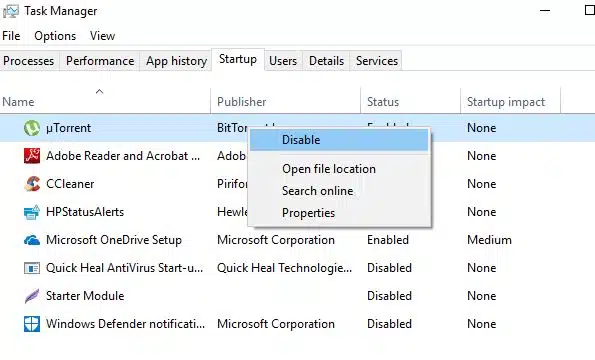Select the CCleaner row name
Screen dimensions: 595x360
(x=70, y=184)
